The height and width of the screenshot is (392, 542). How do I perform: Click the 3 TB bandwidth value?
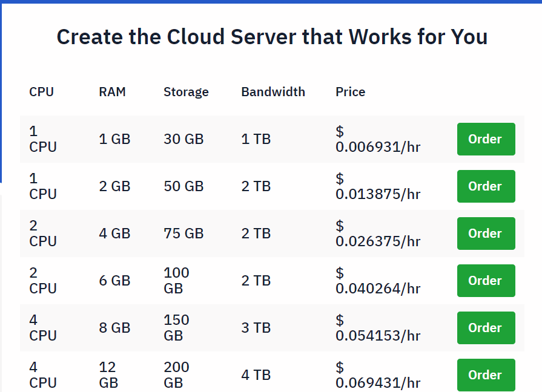(256, 328)
